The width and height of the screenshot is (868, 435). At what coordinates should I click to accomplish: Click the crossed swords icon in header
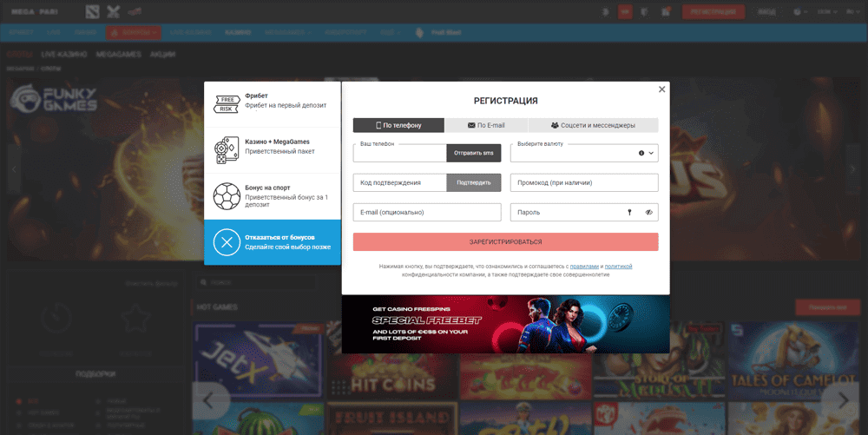tap(113, 11)
